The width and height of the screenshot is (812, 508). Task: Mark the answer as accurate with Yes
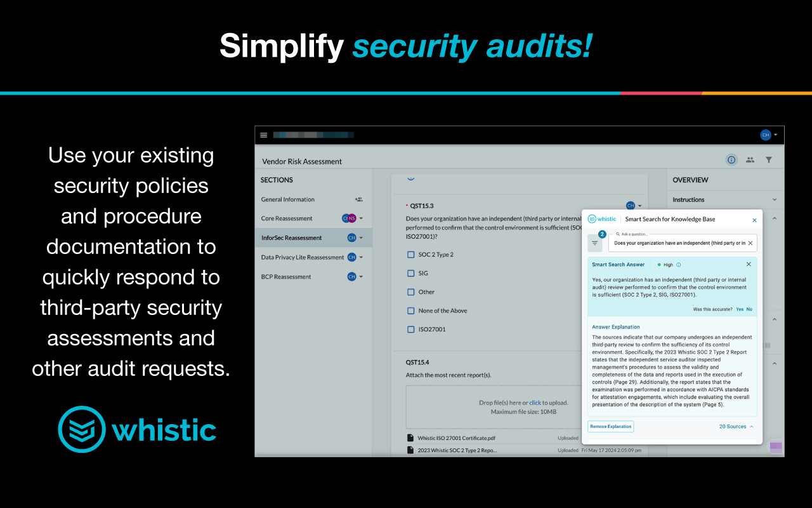pyautogui.click(x=740, y=309)
